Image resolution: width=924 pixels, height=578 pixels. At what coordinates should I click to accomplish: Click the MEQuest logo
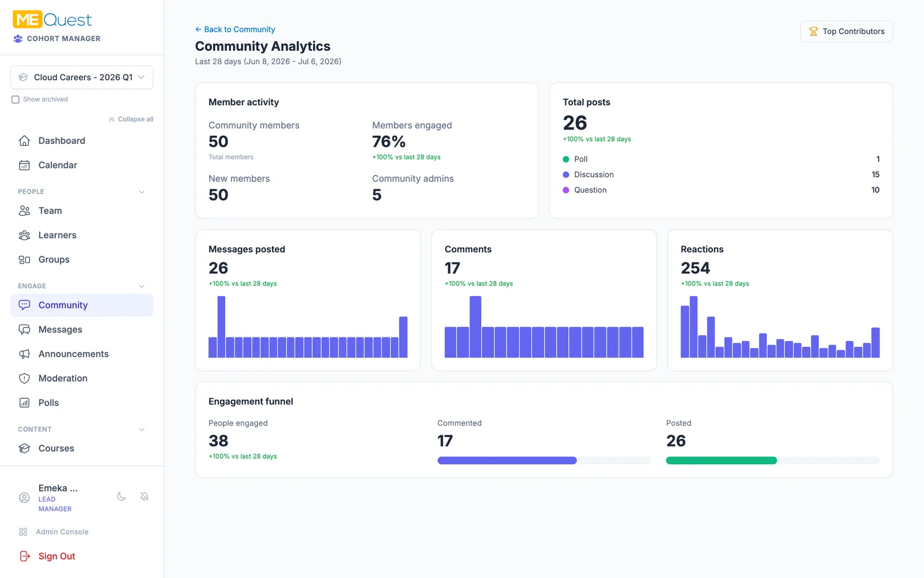click(x=52, y=20)
